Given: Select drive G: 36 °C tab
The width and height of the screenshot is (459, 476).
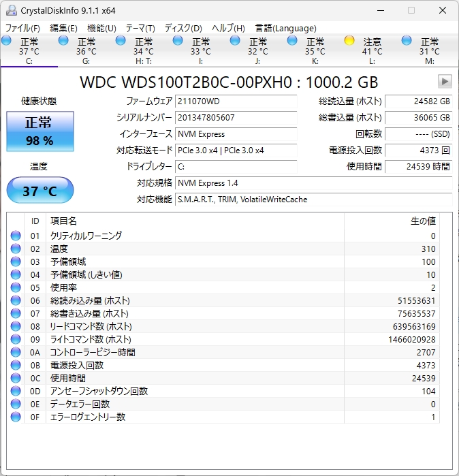Looking at the screenshot, I should pyautogui.click(x=86, y=50).
